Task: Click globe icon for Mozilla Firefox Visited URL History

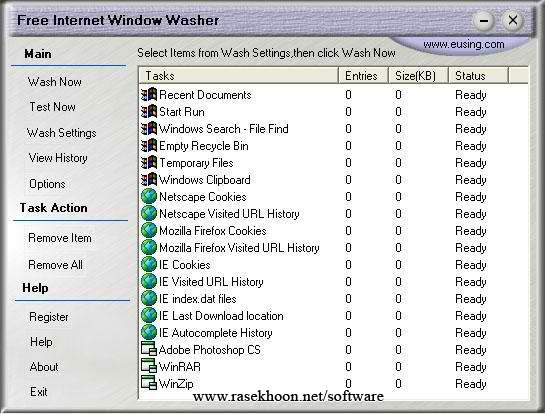Action: pyautogui.click(x=149, y=247)
